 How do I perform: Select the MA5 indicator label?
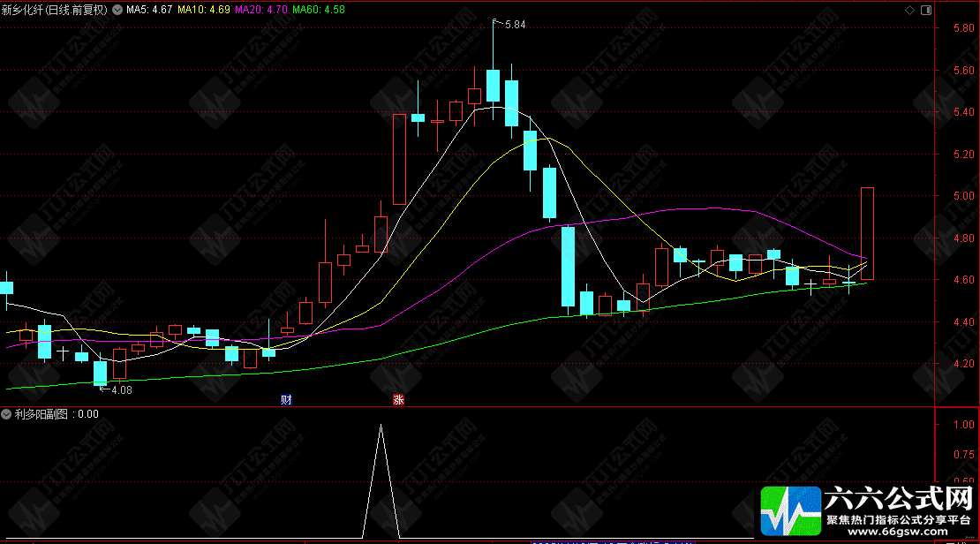tap(149, 10)
